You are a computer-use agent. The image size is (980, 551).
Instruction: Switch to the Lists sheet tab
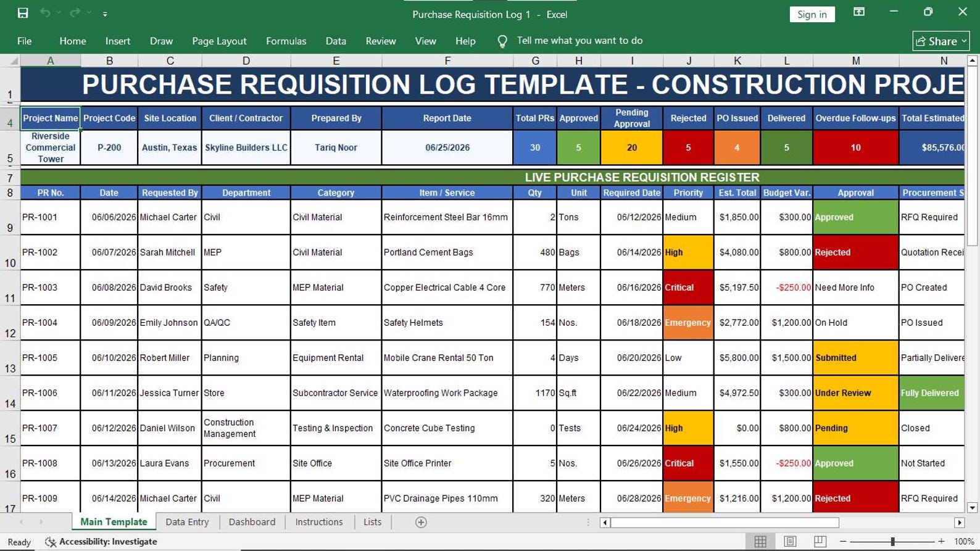click(372, 522)
